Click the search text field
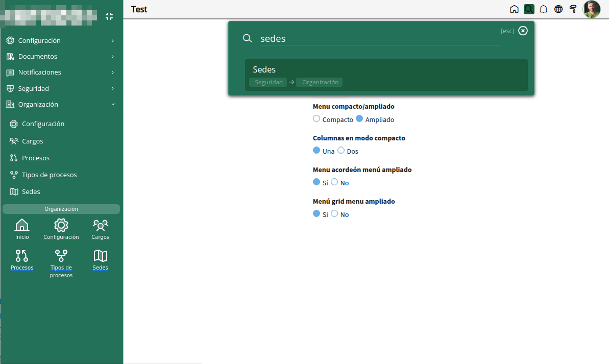Image resolution: width=609 pixels, height=364 pixels. pos(380,38)
